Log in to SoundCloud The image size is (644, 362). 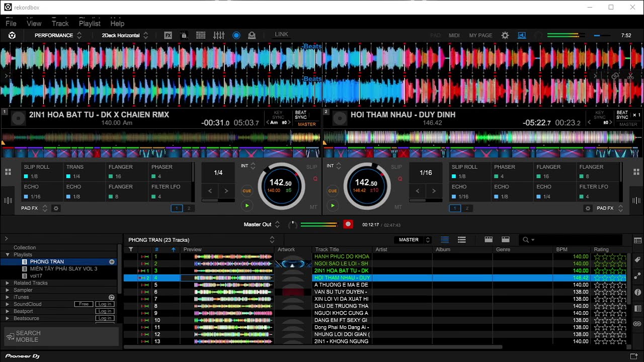[x=105, y=304]
